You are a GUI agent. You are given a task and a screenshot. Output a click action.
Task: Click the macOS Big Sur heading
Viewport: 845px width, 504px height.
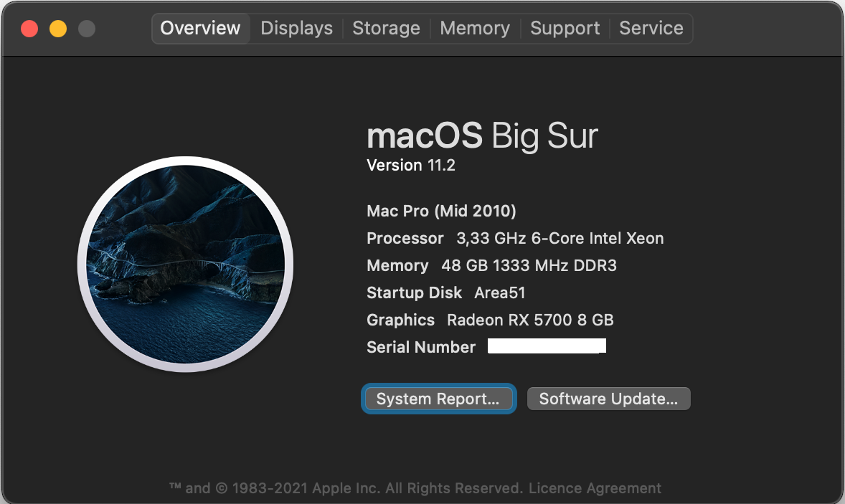482,135
